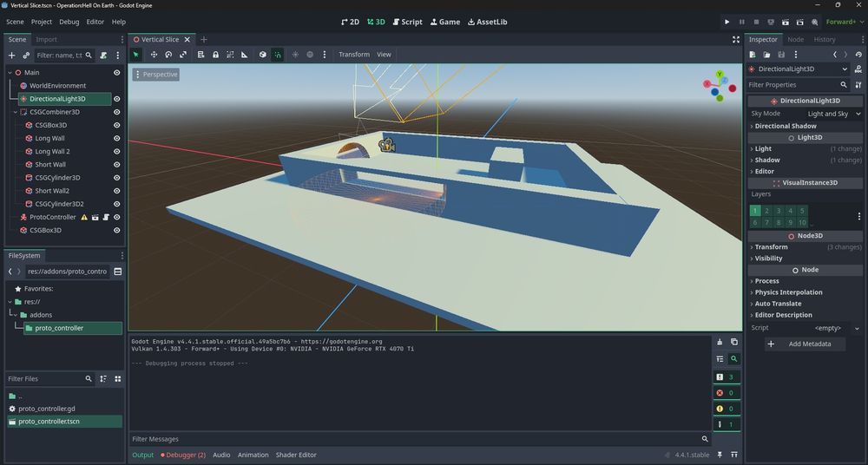Click the copy output icon in Output panel
The width and height of the screenshot is (868, 465).
(x=734, y=342)
